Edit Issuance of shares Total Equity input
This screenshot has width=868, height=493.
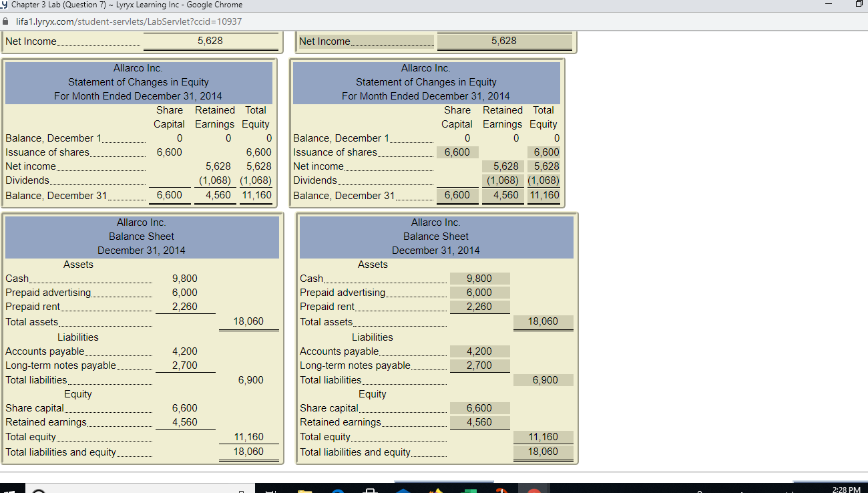click(x=544, y=152)
